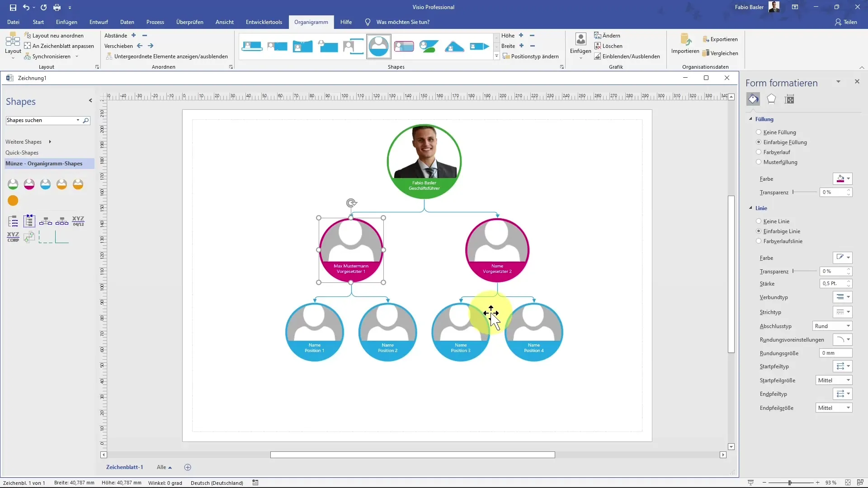The image size is (868, 488).
Task: Select the blue coin shape in stencil
Action: 46,184
